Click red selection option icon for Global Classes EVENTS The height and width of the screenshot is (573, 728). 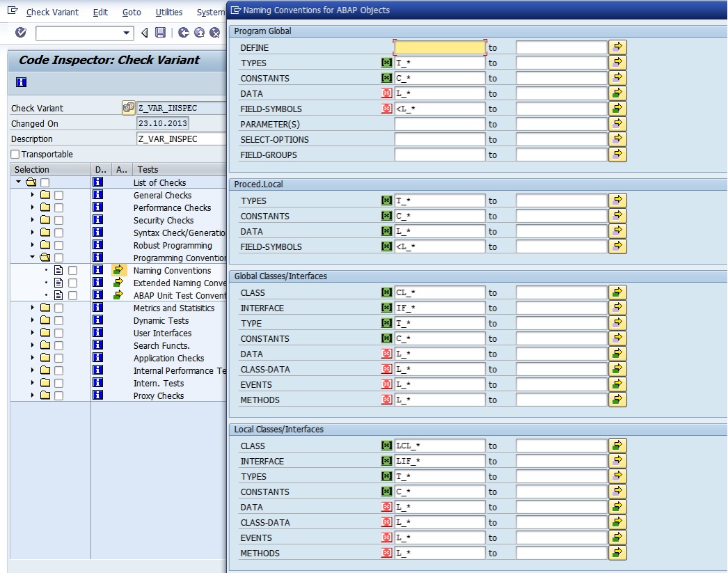(x=387, y=384)
